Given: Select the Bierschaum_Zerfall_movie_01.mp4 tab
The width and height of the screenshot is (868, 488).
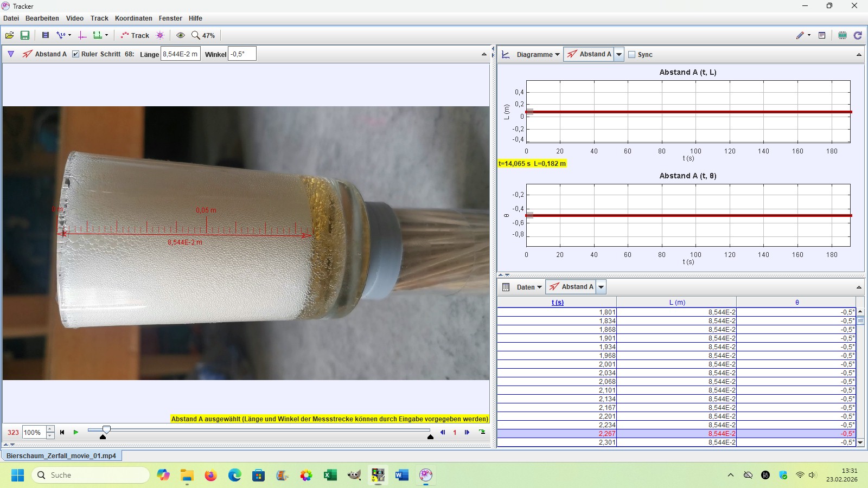Looking at the screenshot, I should [x=61, y=456].
